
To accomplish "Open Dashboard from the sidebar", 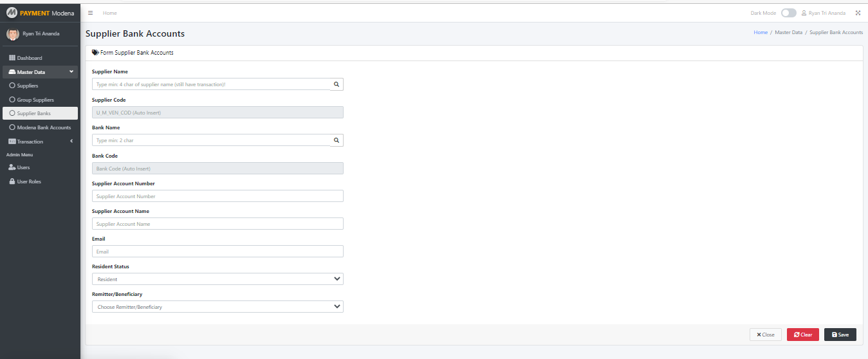I will 29,58.
